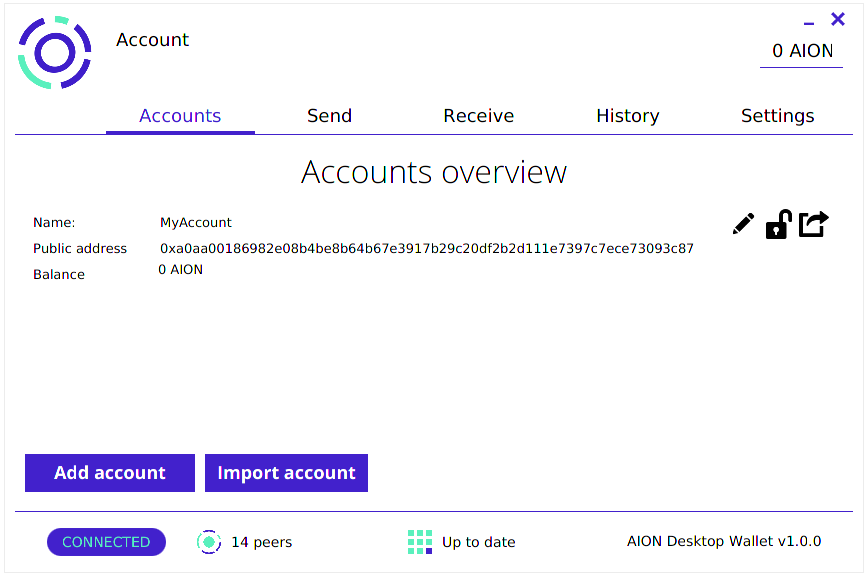Click the sync status grid icon
The height and width of the screenshot is (576, 868).
click(x=420, y=542)
